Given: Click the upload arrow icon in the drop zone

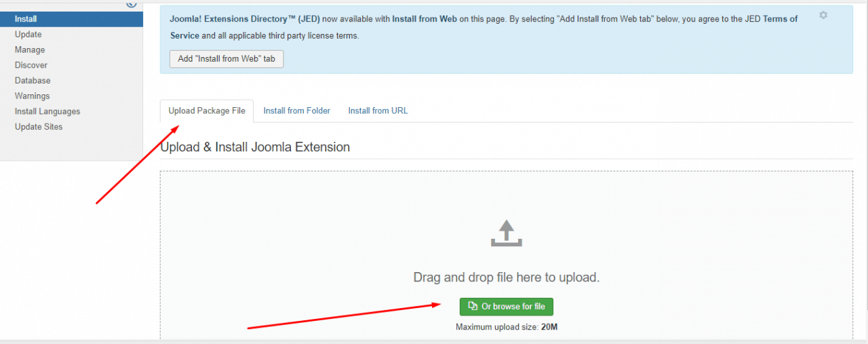Looking at the screenshot, I should pos(507,233).
